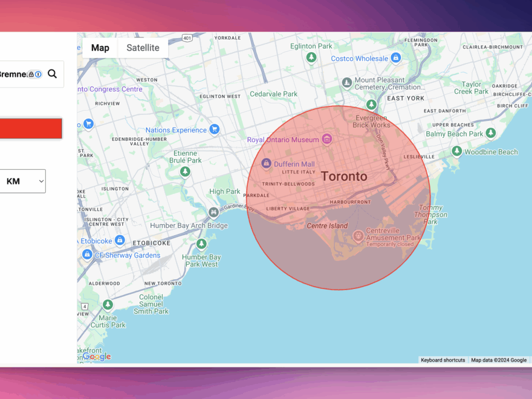Click the 1Password icon in the address field
Image resolution: width=532 pixels, height=399 pixels.
coord(38,74)
